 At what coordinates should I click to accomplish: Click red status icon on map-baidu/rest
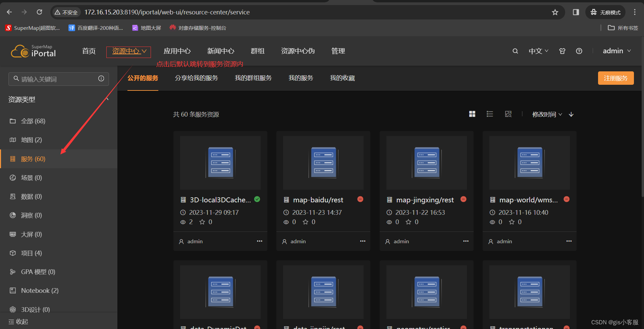[360, 199]
